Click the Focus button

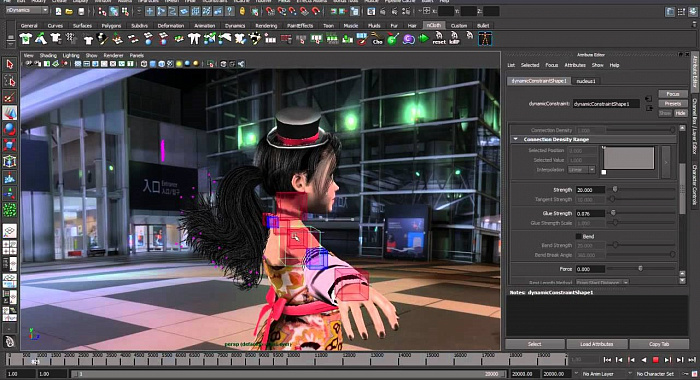coord(673,94)
